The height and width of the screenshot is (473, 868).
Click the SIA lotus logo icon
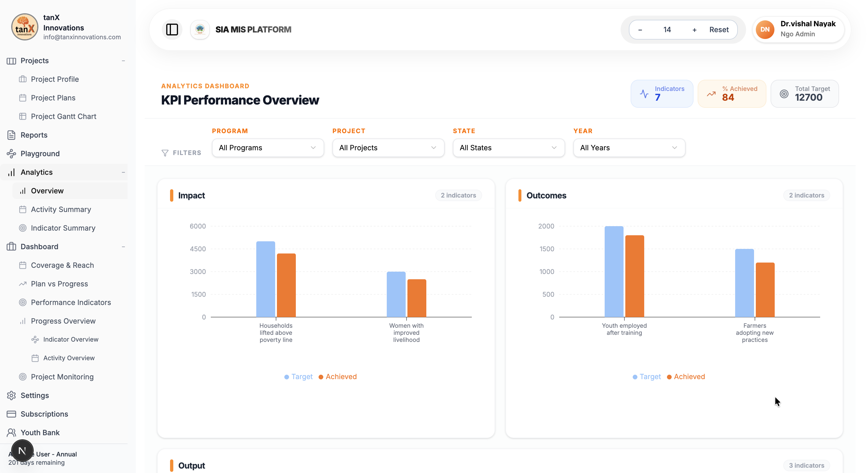coord(200,30)
